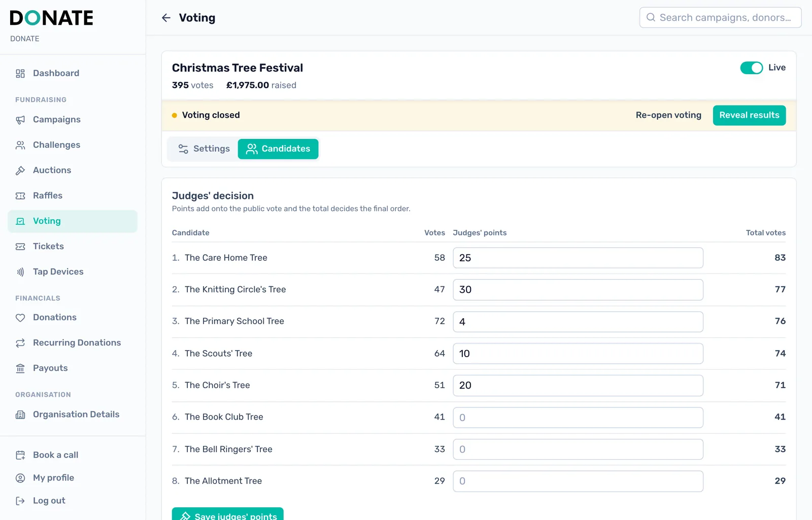The height and width of the screenshot is (520, 812).
Task: Click the Tickets icon in sidebar
Action: (x=20, y=247)
